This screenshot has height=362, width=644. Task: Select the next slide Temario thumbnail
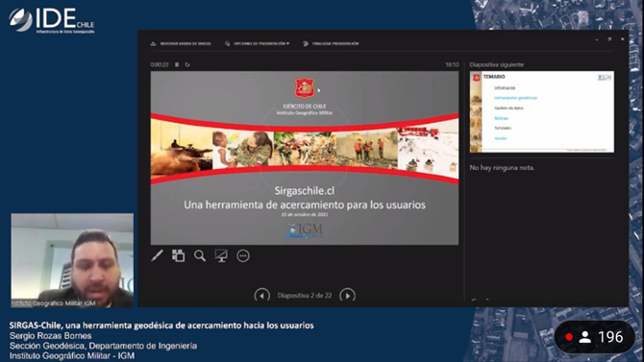(542, 111)
